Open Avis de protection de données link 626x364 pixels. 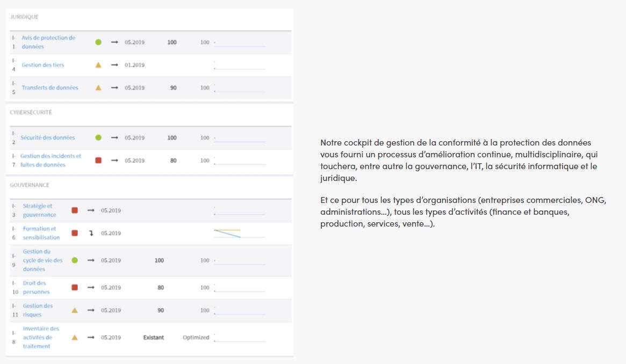pyautogui.click(x=48, y=42)
